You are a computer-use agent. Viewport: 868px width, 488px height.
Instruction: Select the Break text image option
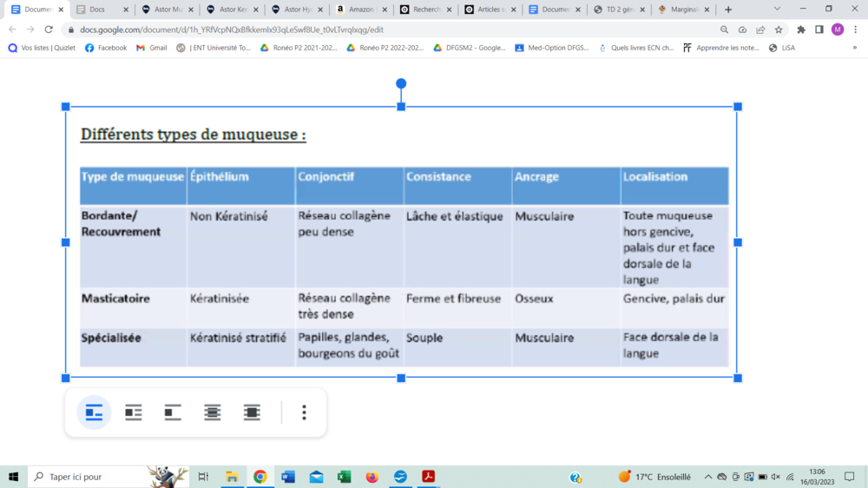tap(173, 412)
